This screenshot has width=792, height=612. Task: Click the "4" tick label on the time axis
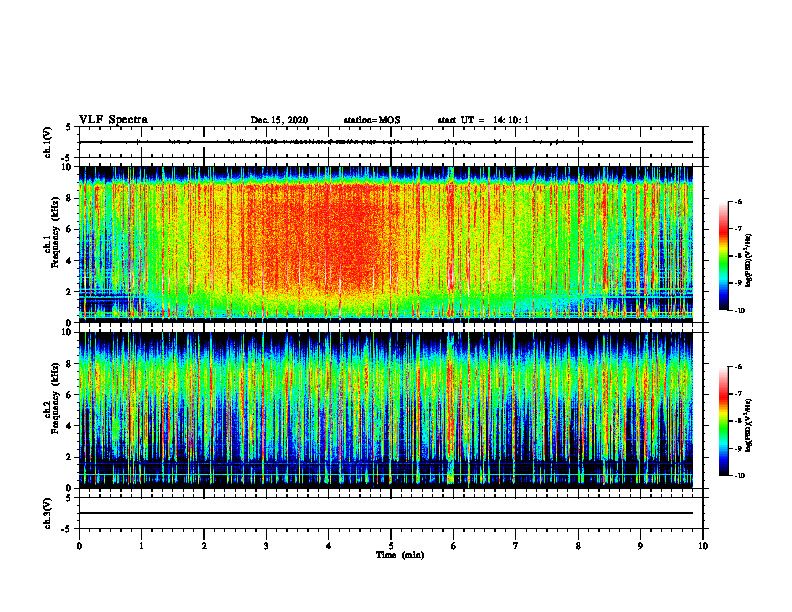coord(329,546)
